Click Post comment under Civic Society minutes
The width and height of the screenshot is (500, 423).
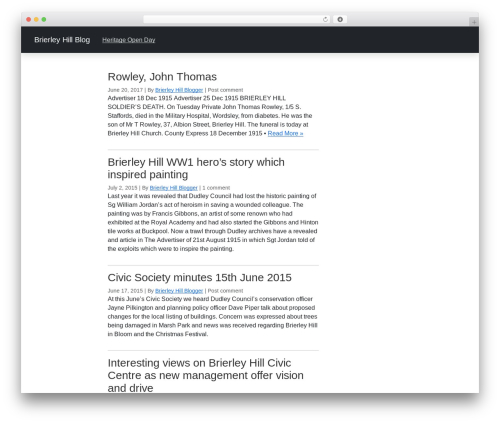click(225, 291)
